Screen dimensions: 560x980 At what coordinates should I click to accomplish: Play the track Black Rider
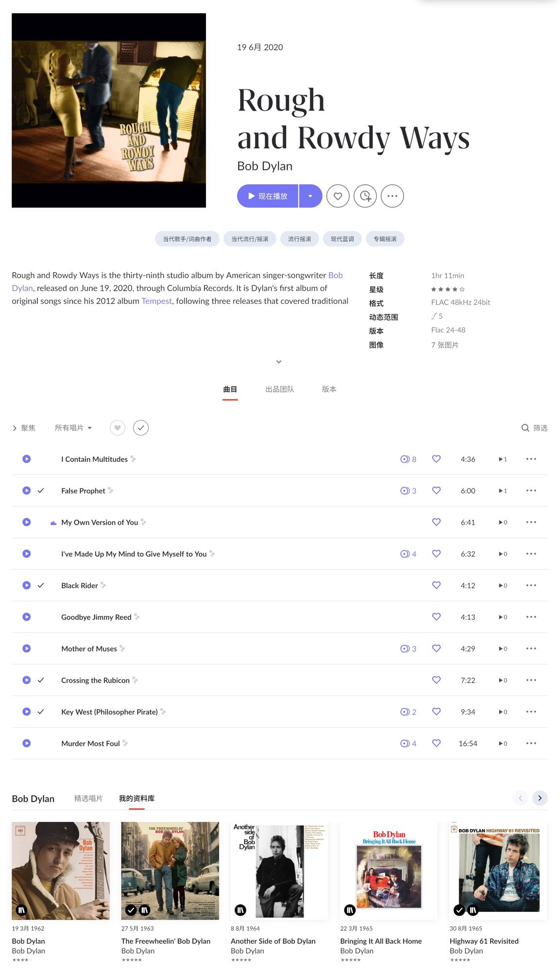(x=27, y=585)
